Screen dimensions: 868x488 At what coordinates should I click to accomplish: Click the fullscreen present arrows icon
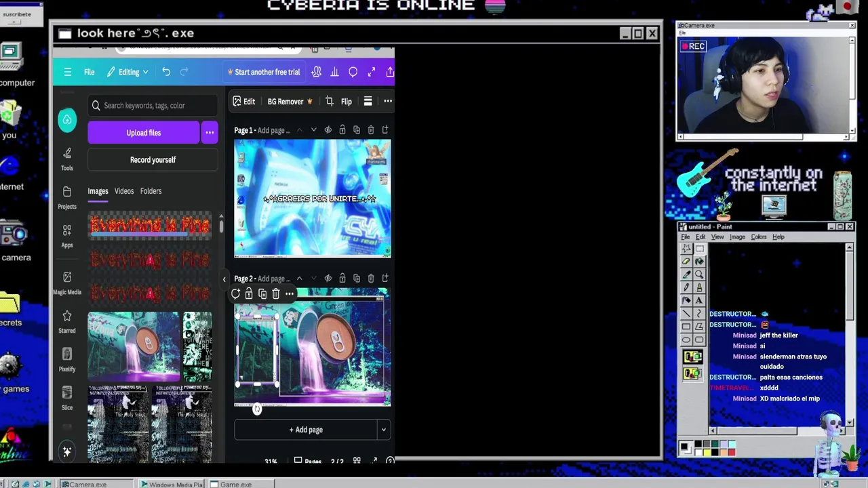[x=371, y=72]
